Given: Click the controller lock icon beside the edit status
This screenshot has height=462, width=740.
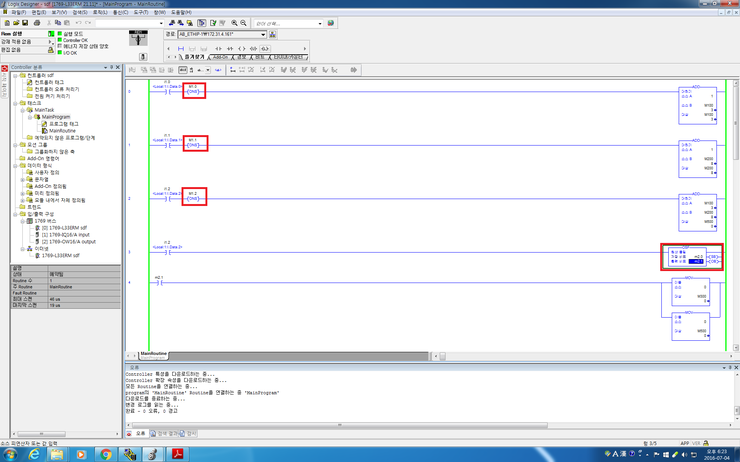Looking at the screenshot, I should (50, 50).
